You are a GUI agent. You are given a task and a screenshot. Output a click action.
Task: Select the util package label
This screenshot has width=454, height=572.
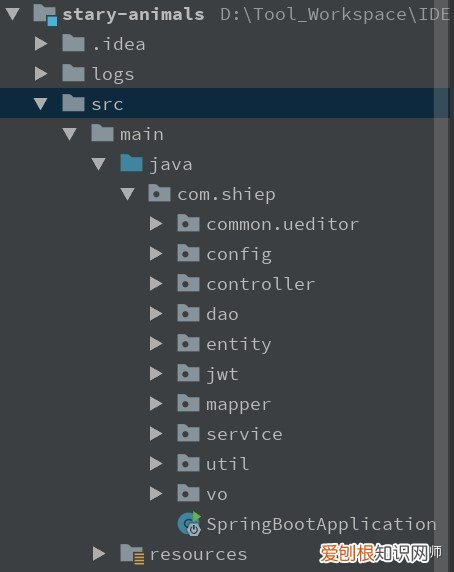coord(228,464)
